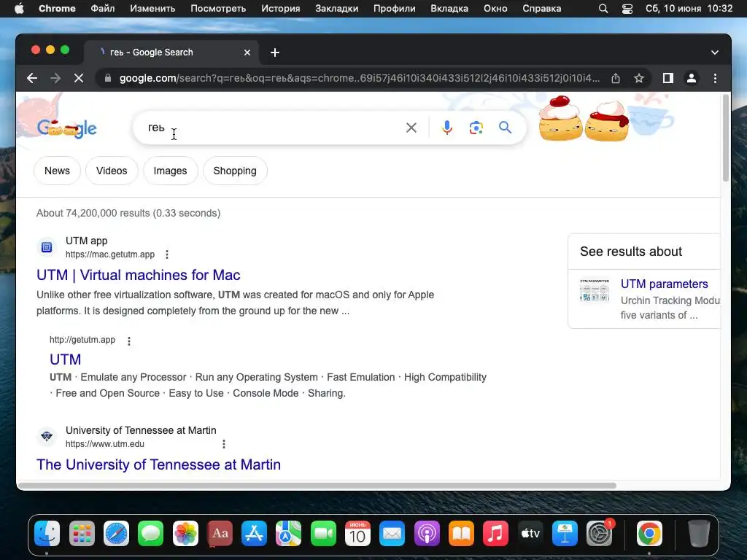Screen dimensions: 747x560
Task: Click the University of Tennessee favicon
Action: (x=47, y=436)
